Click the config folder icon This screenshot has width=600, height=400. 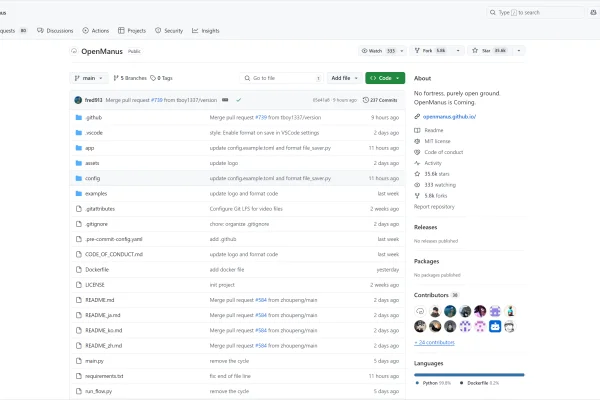click(x=79, y=178)
